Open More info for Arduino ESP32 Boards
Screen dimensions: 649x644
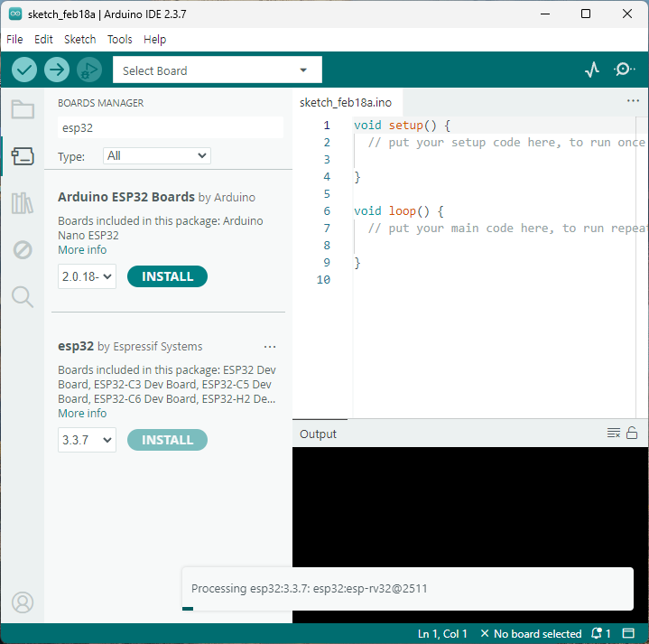(82, 249)
